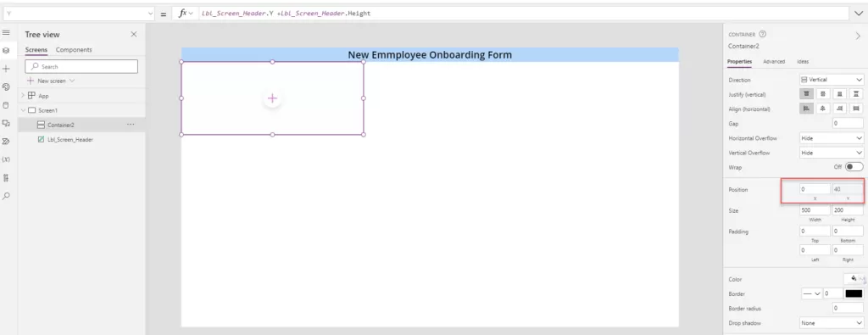
Task: Click the Padding Top field
Action: (815, 231)
